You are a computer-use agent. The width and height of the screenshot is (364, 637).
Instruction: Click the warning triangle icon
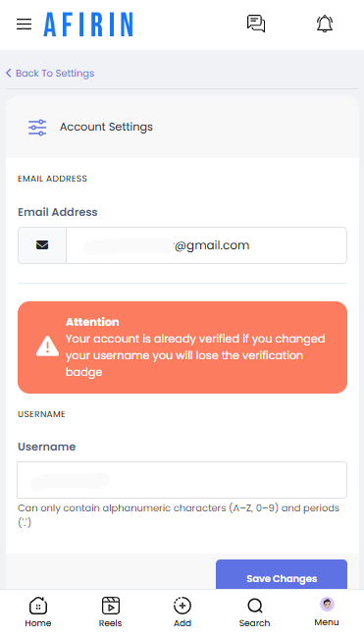click(47, 346)
